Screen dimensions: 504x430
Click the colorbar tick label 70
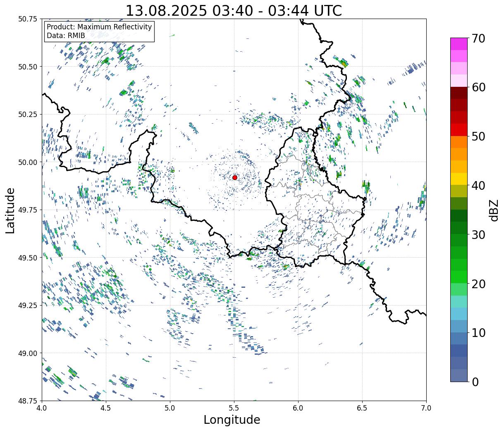pos(478,38)
